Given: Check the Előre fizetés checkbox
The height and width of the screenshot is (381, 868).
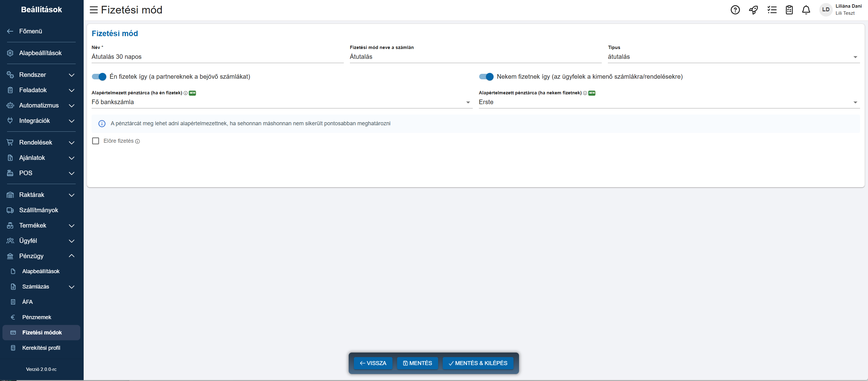Looking at the screenshot, I should [96, 141].
